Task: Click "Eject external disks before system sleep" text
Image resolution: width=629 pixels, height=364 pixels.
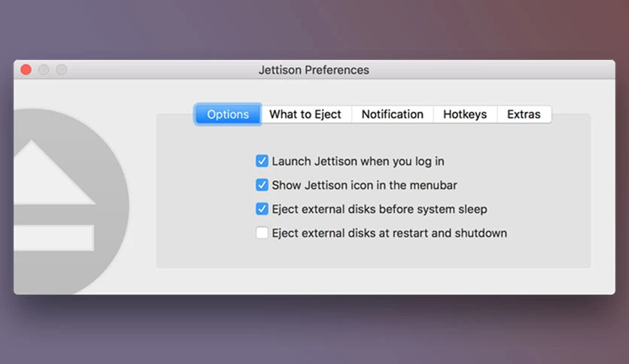Action: tap(379, 209)
